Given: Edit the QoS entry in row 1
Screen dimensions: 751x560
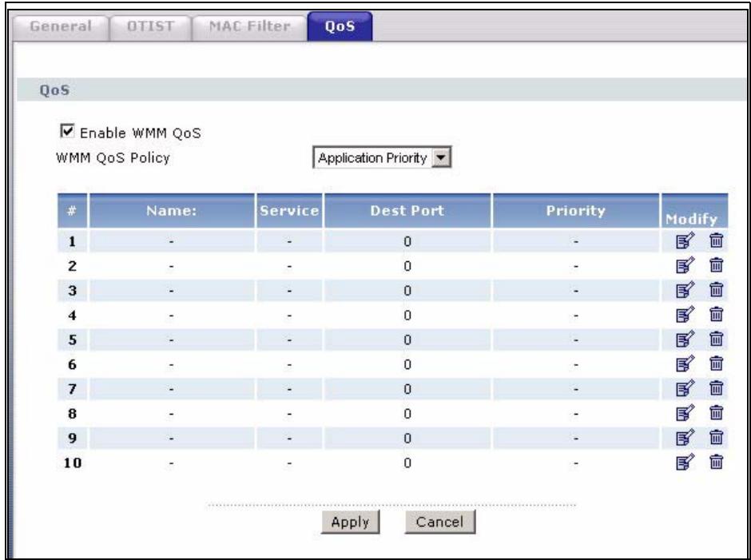Looking at the screenshot, I should pos(685,240).
